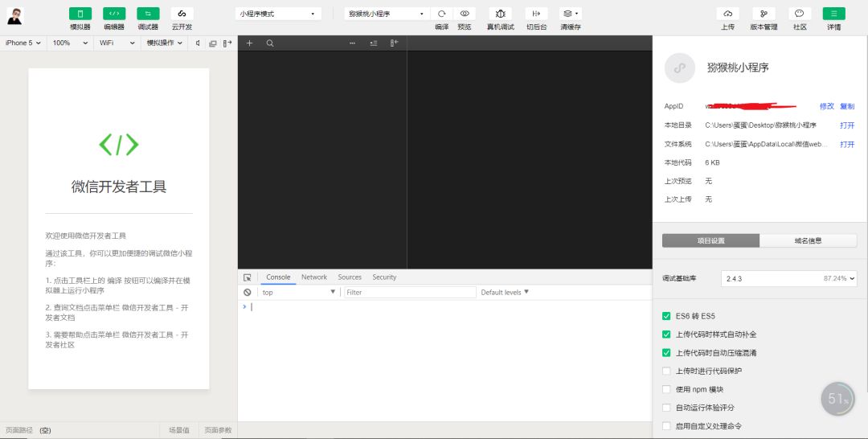Enable 自动运行体验评分 checkbox

(x=666, y=408)
